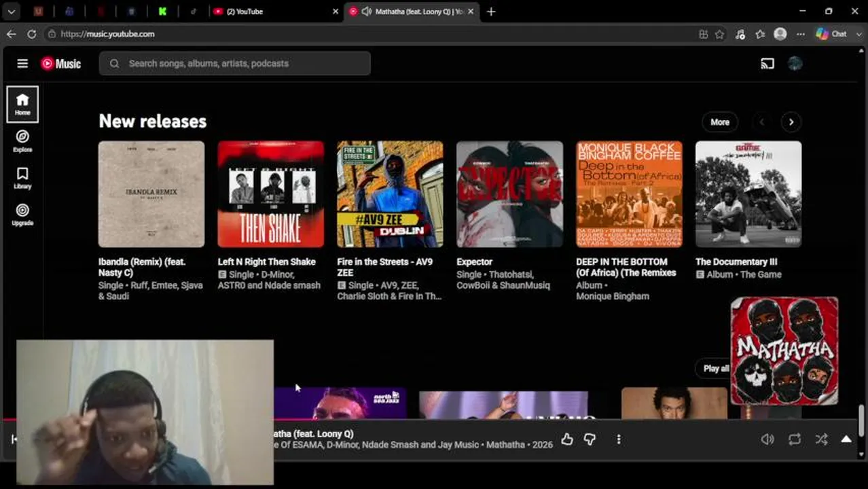This screenshot has width=868, height=489.
Task: Click the Search songs, albums, artists field
Action: pos(235,63)
